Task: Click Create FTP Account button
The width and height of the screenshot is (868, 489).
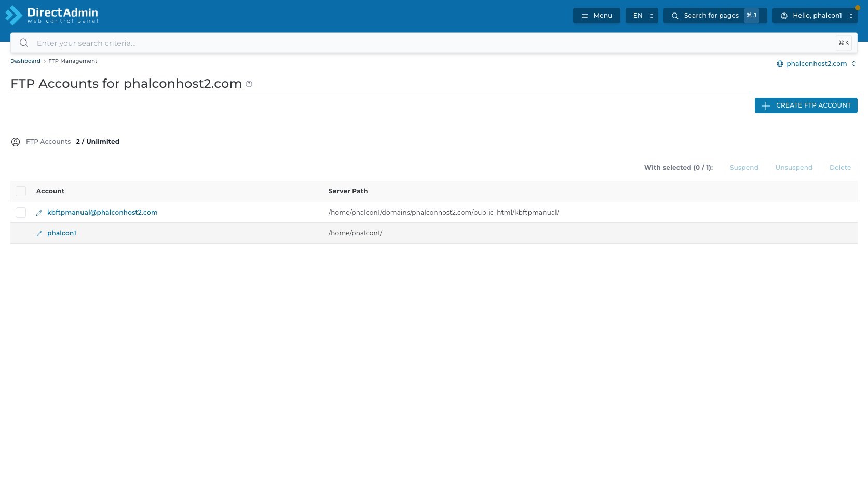Action: click(806, 105)
